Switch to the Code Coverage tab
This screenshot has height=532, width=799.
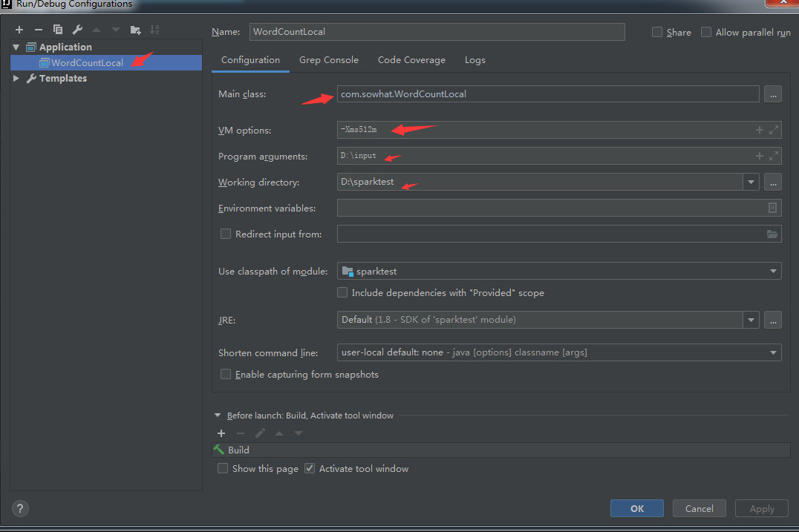click(411, 60)
